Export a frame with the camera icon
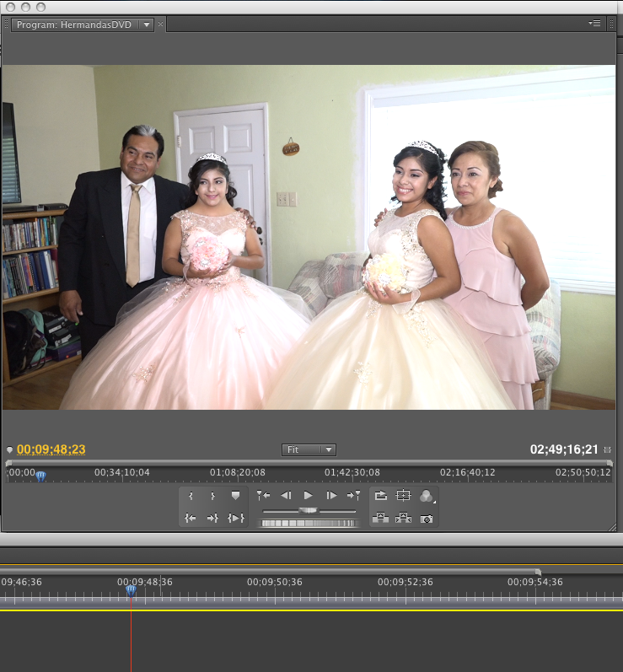 tap(427, 518)
